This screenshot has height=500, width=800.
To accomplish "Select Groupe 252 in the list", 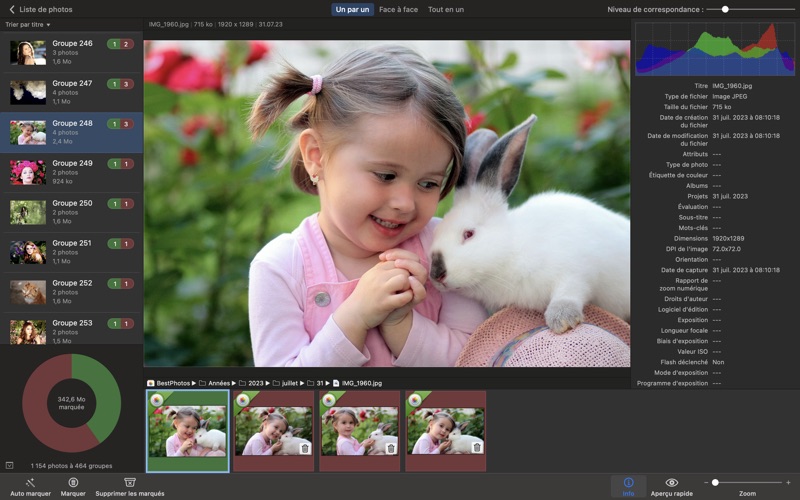I will point(71,291).
